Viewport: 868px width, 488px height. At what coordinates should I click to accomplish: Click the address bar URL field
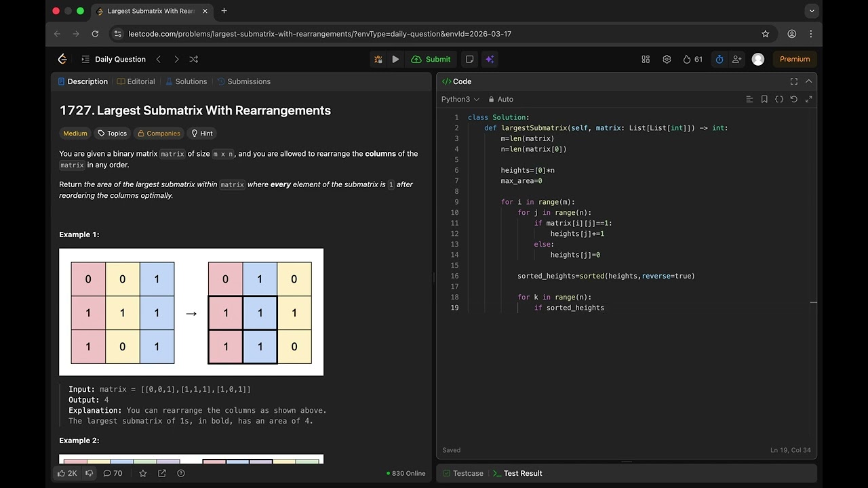point(434,34)
